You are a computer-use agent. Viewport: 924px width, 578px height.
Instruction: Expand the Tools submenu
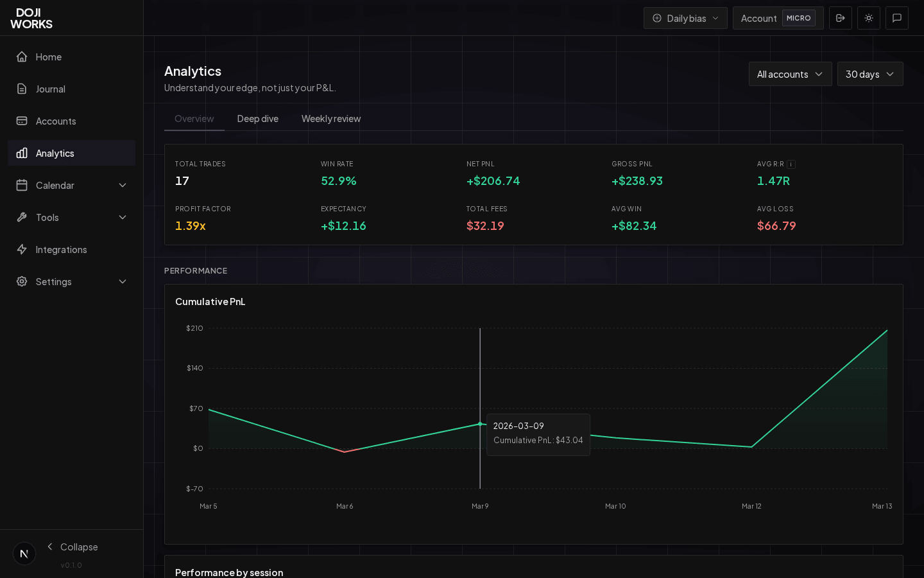pos(123,217)
